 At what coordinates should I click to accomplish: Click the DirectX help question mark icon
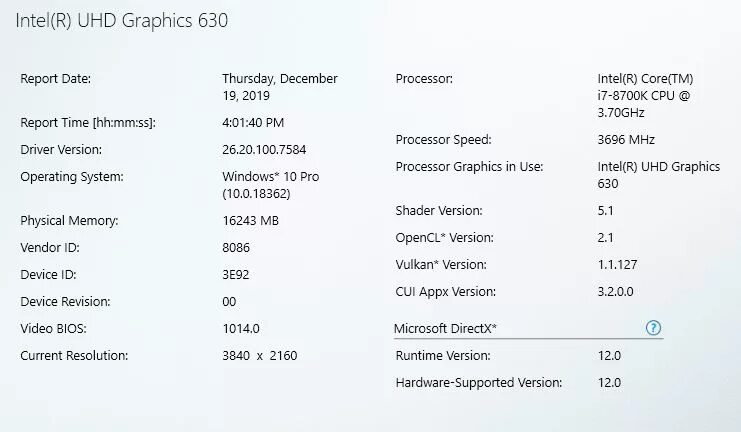[x=654, y=328]
